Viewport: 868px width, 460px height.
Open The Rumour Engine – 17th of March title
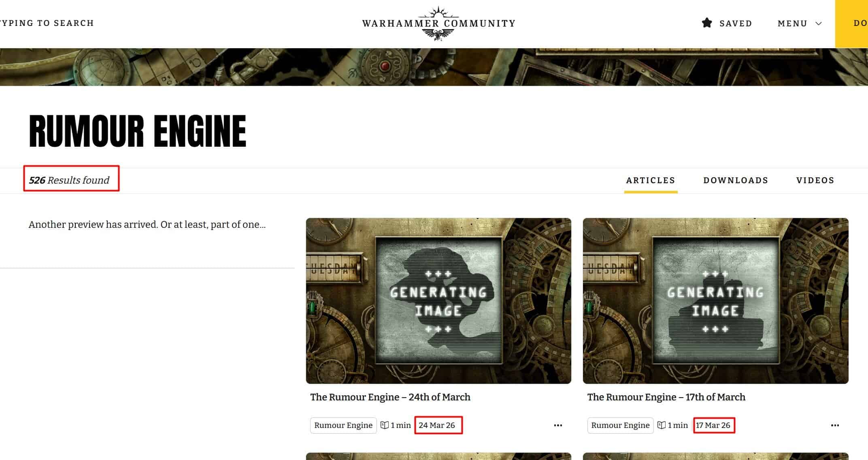666,397
